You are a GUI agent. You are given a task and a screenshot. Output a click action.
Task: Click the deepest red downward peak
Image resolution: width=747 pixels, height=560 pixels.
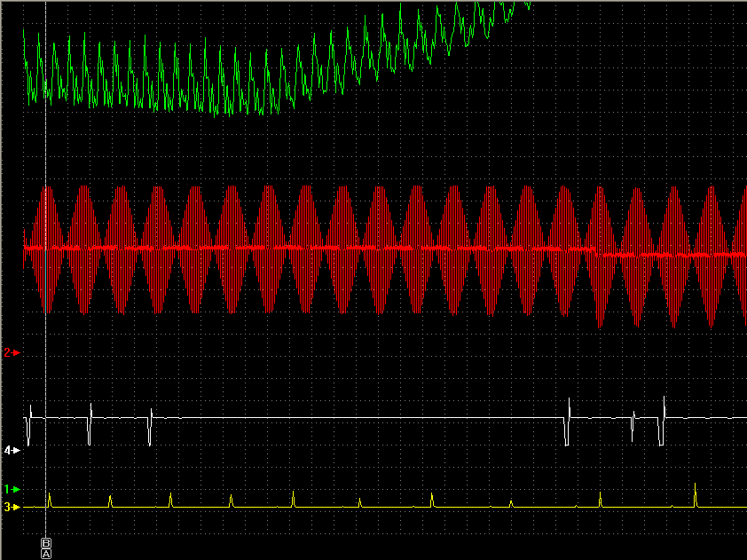coord(601,326)
